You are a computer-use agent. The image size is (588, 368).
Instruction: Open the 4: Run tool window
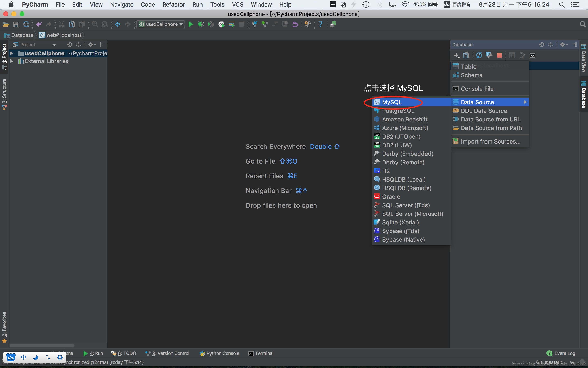point(93,353)
